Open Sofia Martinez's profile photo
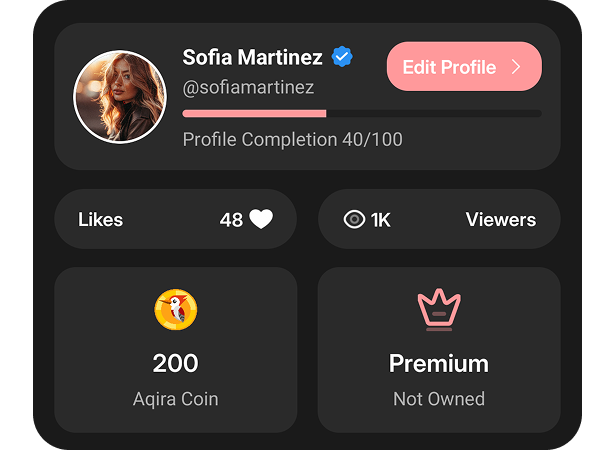615x450 pixels. [x=119, y=97]
